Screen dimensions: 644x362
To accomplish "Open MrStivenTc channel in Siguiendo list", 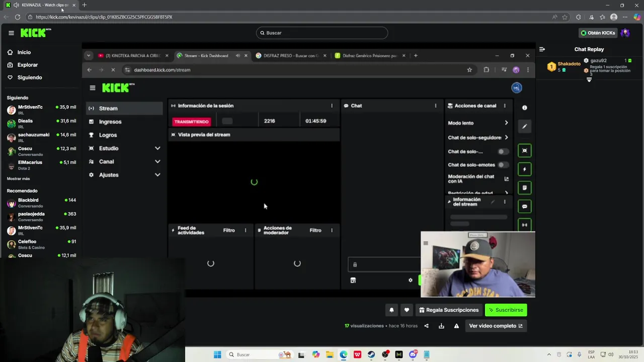I will coord(41,109).
